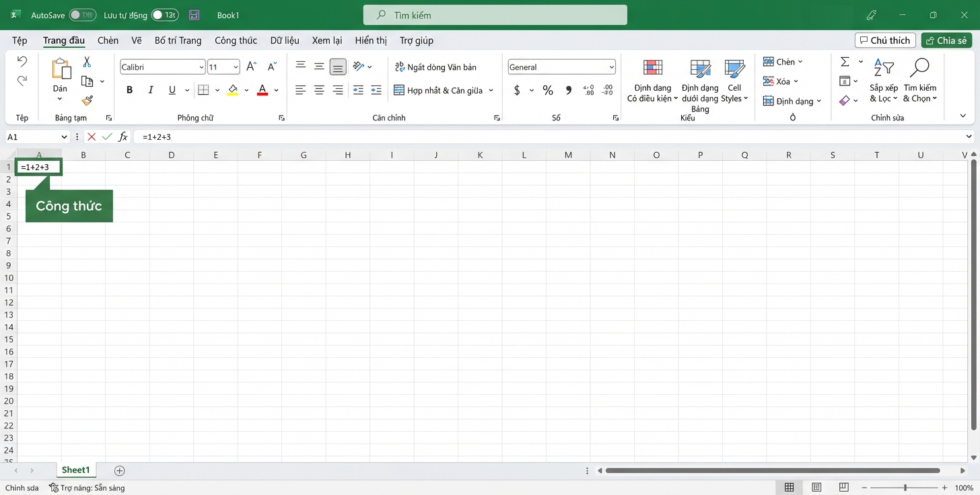This screenshot has width=980, height=495.
Task: Redo the last action
Action: pyautogui.click(x=22, y=81)
